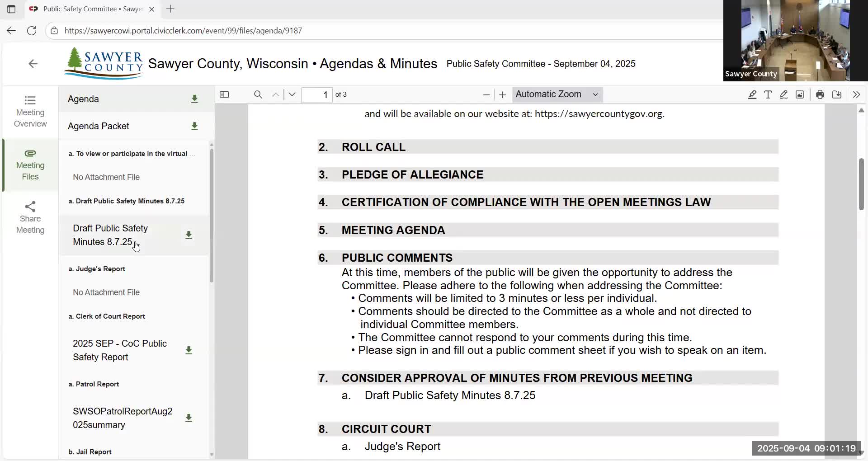Open a new browser tab
The width and height of the screenshot is (868, 461).
[x=170, y=9]
